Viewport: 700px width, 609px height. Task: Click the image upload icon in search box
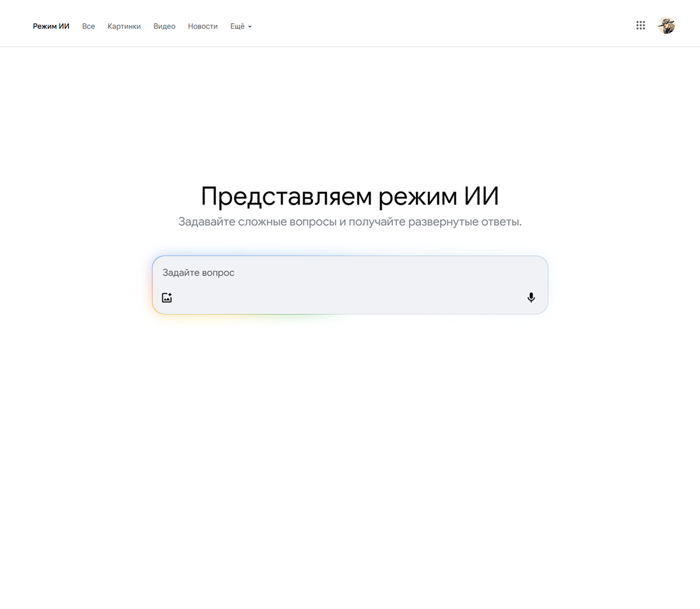[167, 298]
